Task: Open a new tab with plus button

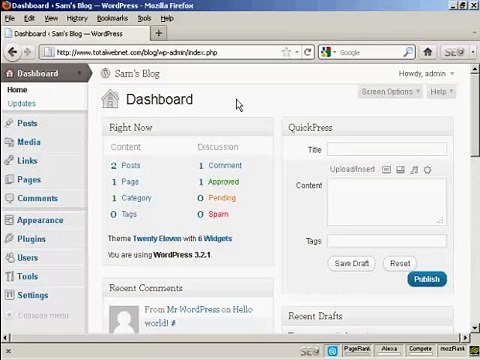Action: [159, 33]
